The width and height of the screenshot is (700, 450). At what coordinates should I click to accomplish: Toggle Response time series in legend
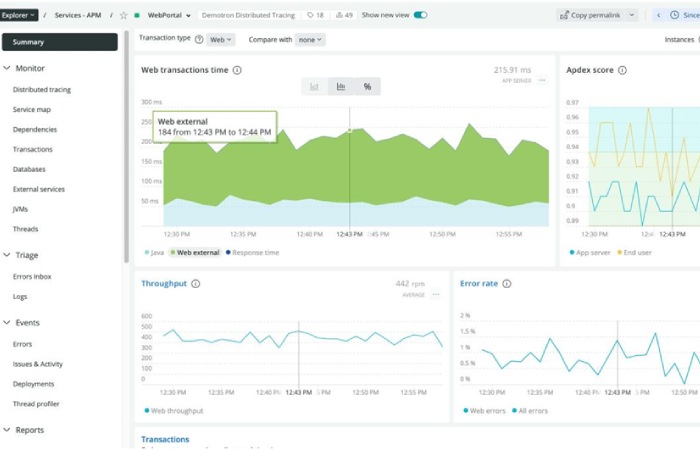(x=252, y=253)
